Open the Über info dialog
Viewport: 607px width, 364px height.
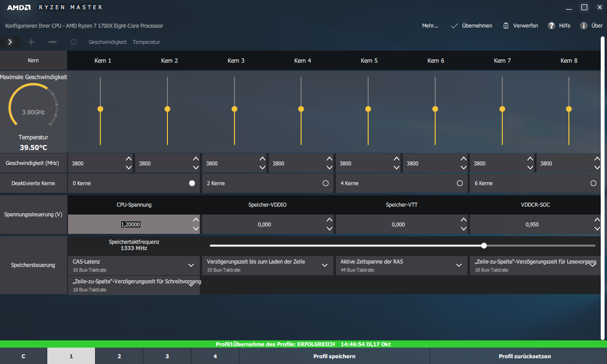591,26
